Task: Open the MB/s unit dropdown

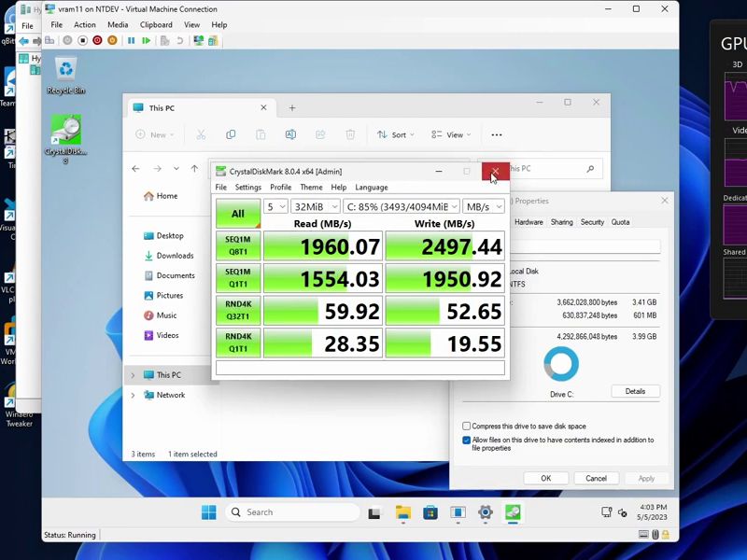Action: point(484,206)
